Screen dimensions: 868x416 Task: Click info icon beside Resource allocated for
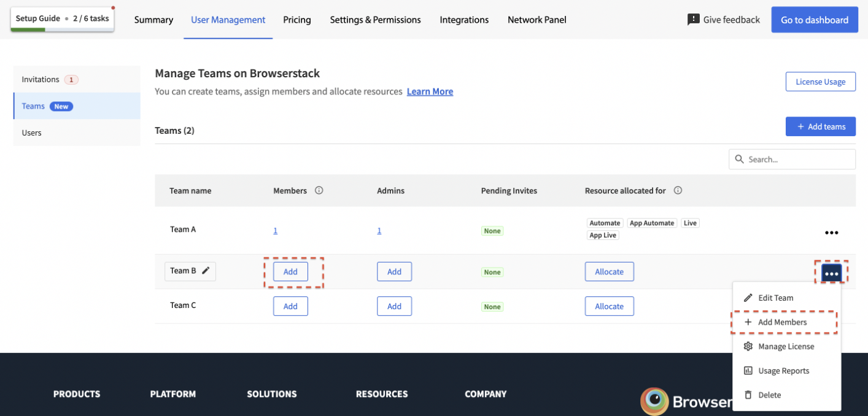click(x=678, y=191)
